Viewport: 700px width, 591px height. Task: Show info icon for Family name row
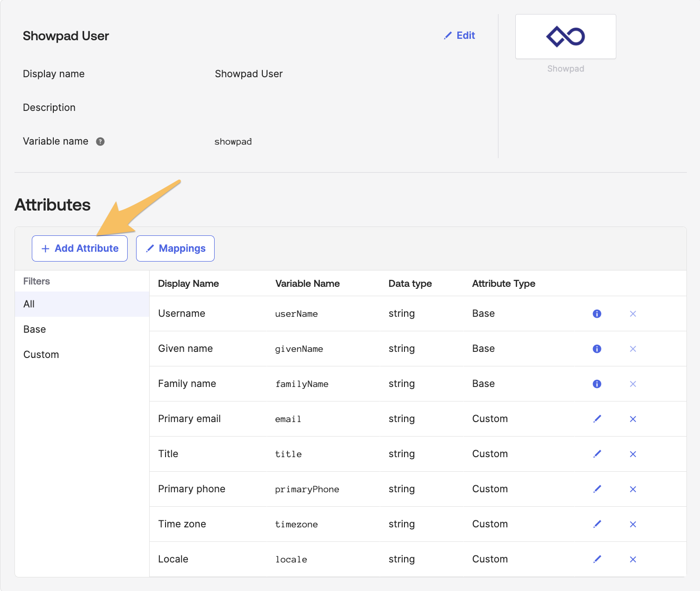pos(597,384)
